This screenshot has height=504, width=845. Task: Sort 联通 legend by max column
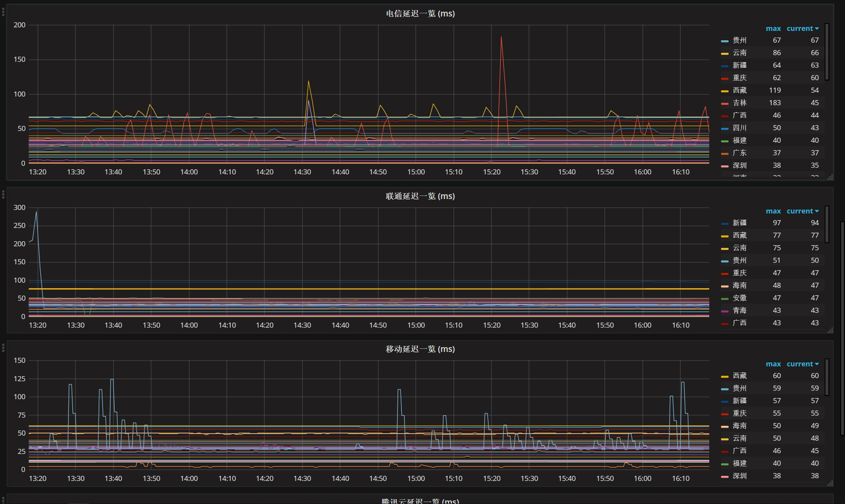(773, 211)
